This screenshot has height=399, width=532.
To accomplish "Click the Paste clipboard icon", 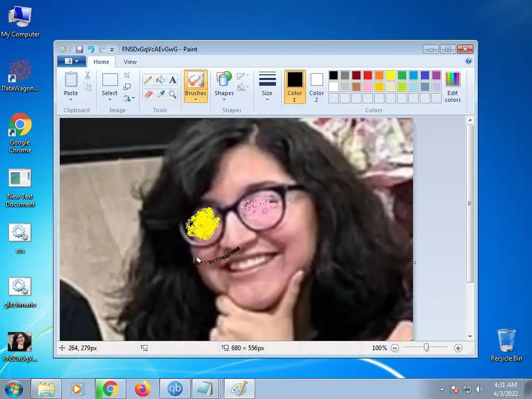I will pyautogui.click(x=71, y=79).
